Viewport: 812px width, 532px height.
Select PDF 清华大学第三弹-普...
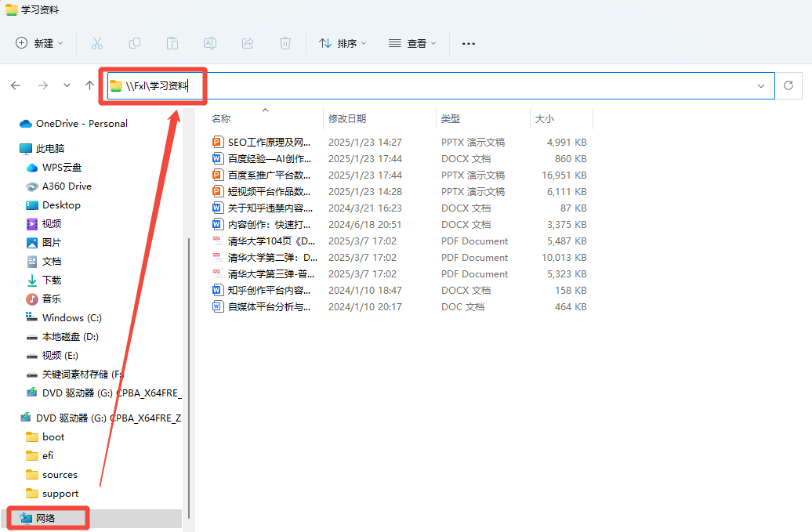[x=271, y=274]
